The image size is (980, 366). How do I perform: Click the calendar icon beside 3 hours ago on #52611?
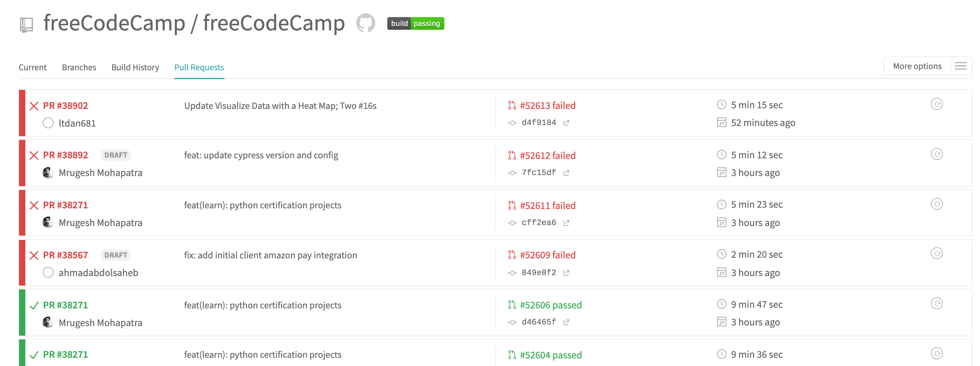pyautogui.click(x=721, y=222)
